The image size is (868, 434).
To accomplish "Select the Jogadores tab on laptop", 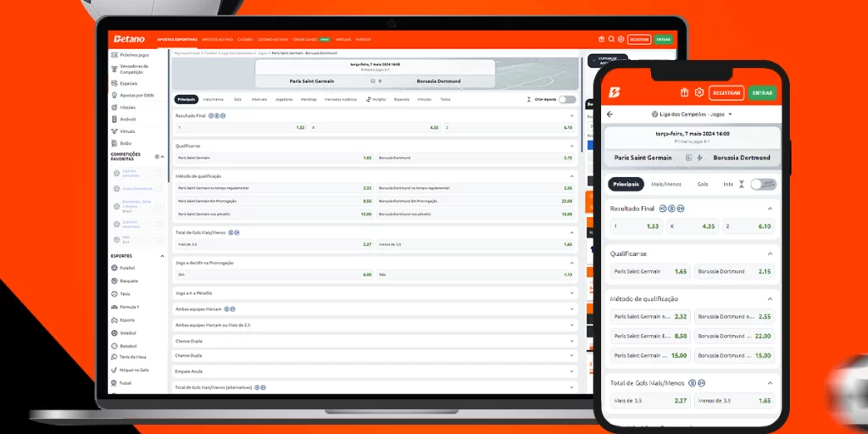I will click(284, 100).
